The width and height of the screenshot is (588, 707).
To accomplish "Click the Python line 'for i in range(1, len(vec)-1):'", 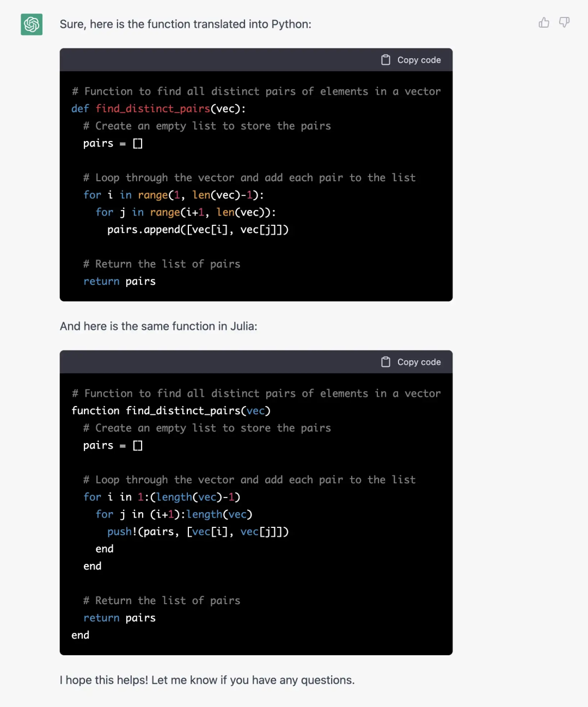I will [x=174, y=195].
